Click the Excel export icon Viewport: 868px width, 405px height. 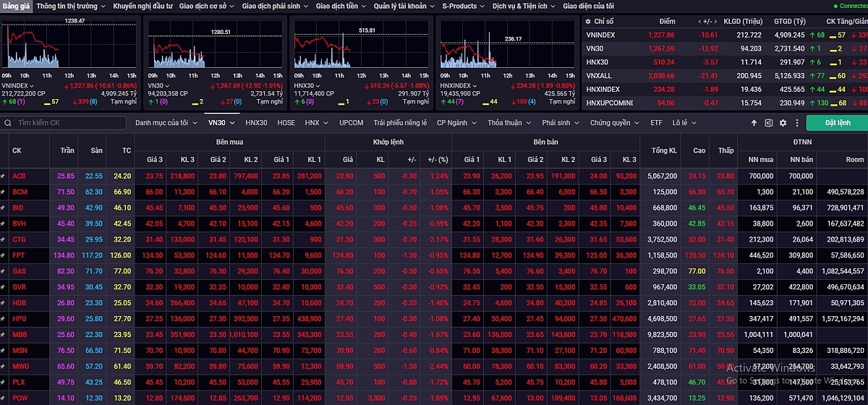[768, 123]
